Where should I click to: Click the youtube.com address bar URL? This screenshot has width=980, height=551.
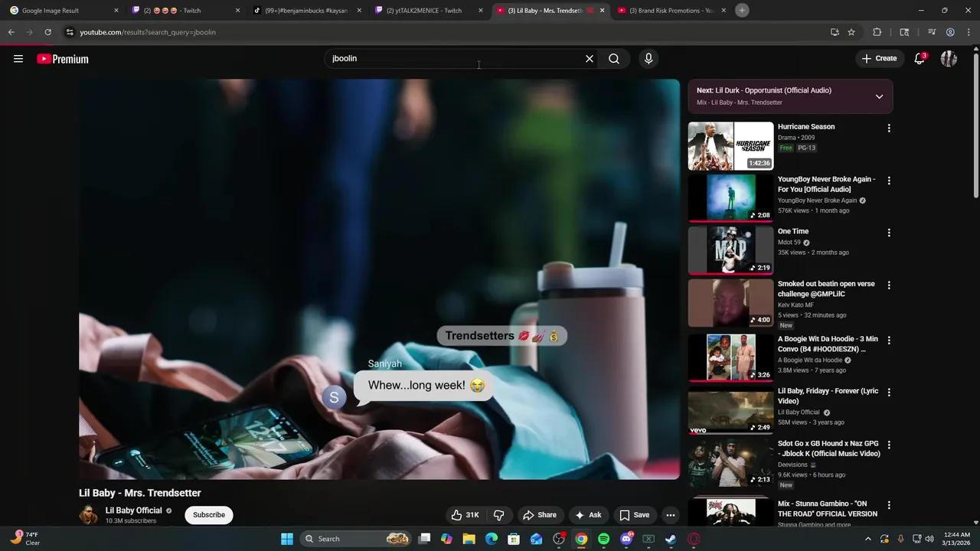(x=148, y=32)
